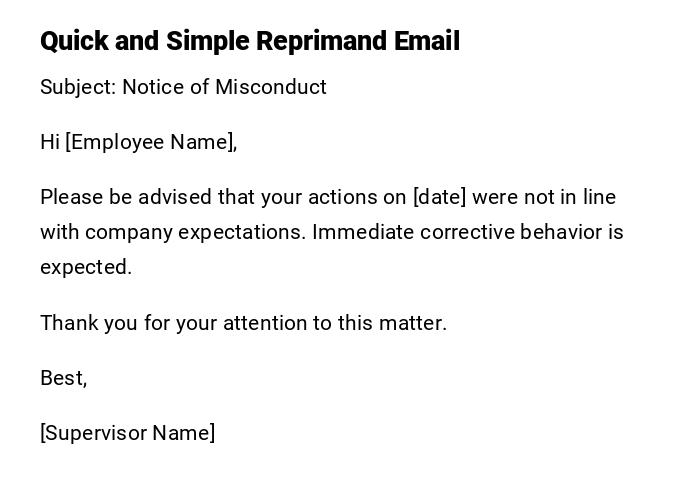Click the heading "Quick and Simple Reprimand Email"
700x495 pixels.
249,41
